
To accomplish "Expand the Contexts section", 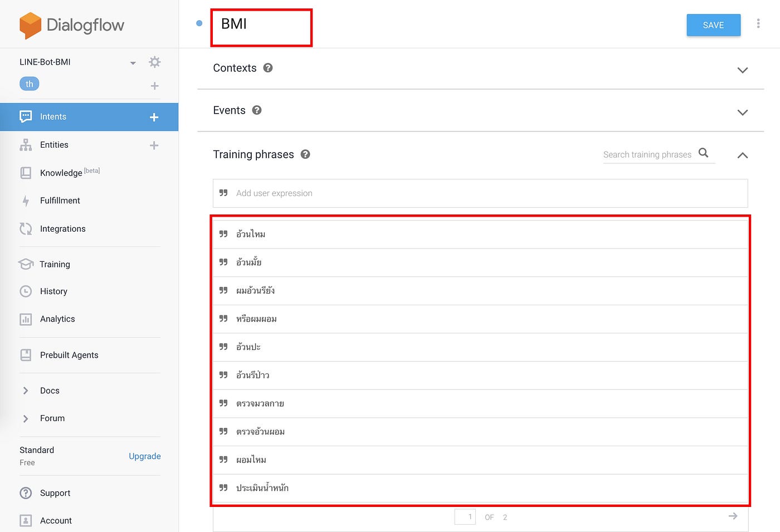I will click(x=743, y=70).
